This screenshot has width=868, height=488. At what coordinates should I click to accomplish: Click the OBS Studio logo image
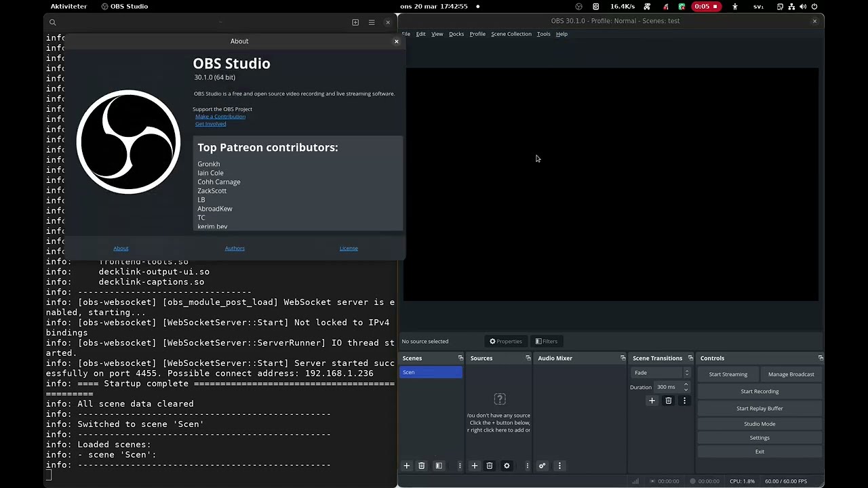(x=128, y=142)
